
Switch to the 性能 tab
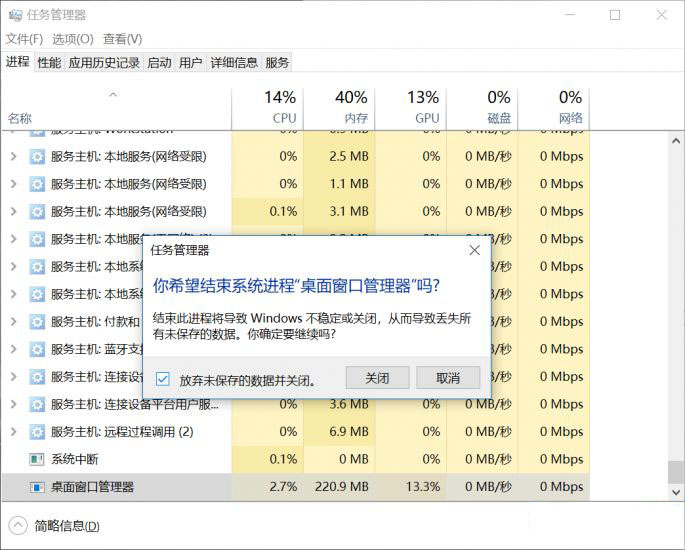click(x=49, y=62)
